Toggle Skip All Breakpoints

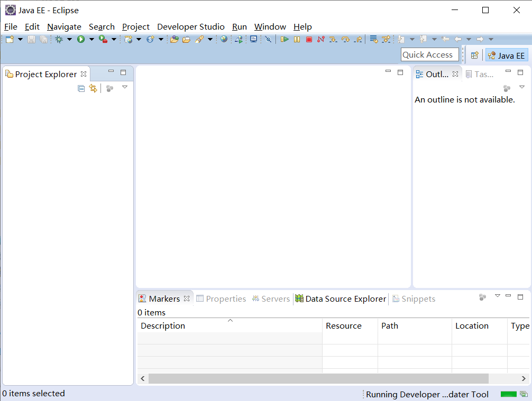coord(269,39)
